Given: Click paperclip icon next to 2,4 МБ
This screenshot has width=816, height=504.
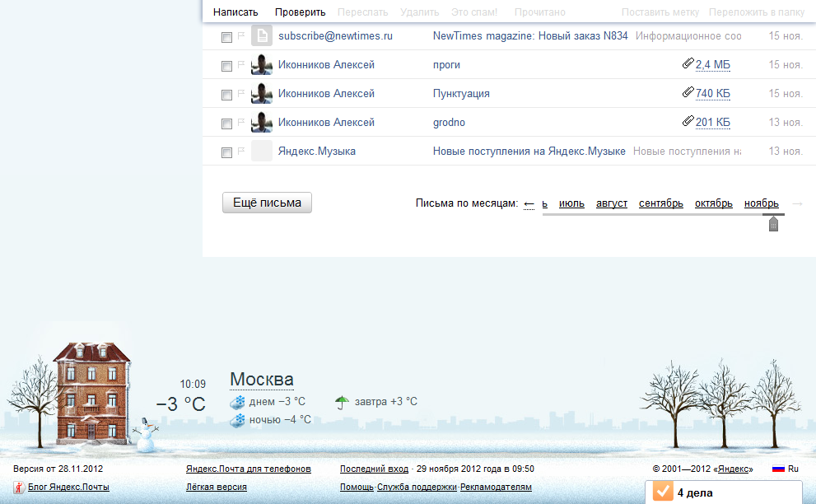Looking at the screenshot, I should (x=688, y=63).
